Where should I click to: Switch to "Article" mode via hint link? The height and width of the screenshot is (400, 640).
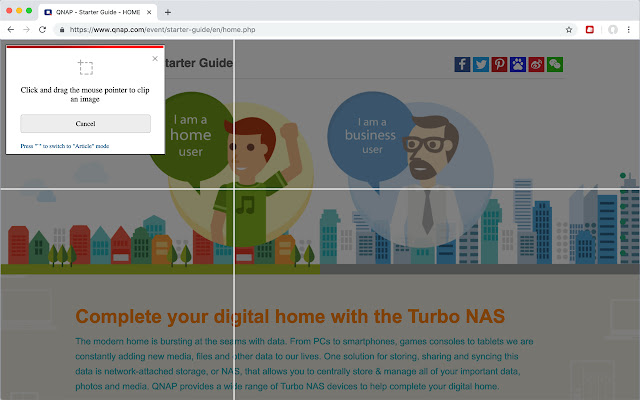[x=64, y=146]
